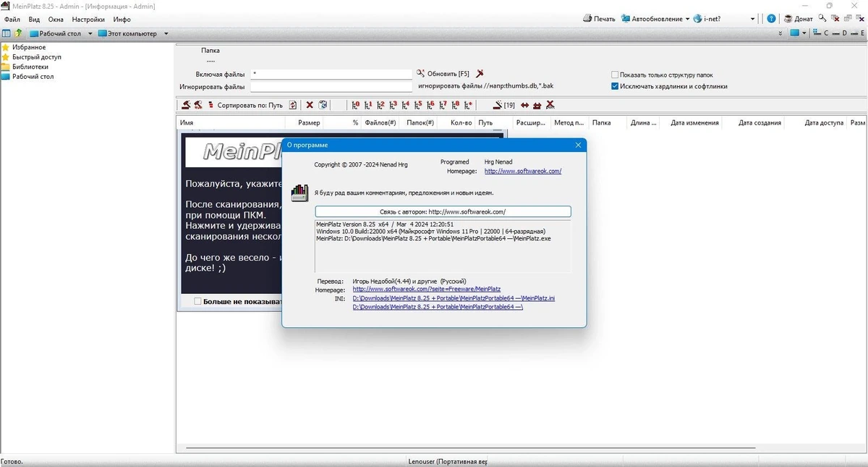Select Быстрый доступ in the folder tree
Screen dimensions: 868x467
(x=37, y=56)
